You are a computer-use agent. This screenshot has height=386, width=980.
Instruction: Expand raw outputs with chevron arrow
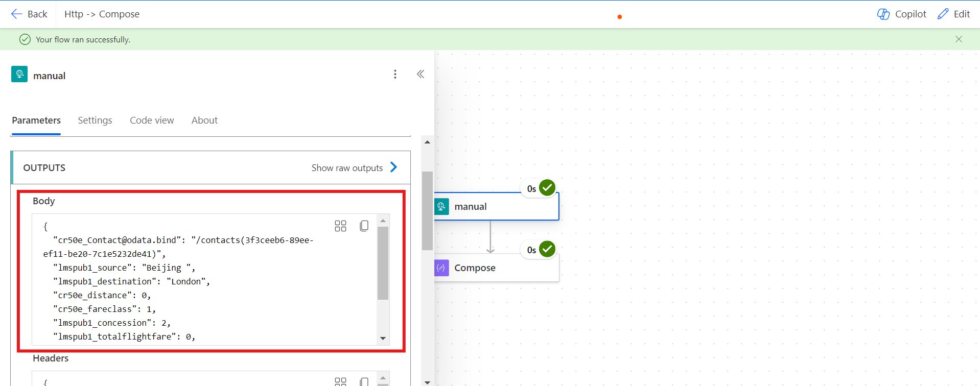point(393,167)
